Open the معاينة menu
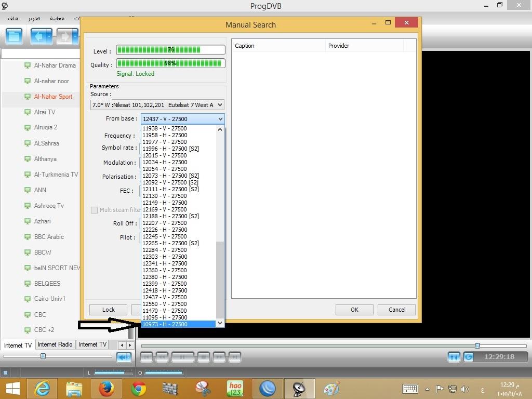The image size is (532, 399). coord(57,18)
